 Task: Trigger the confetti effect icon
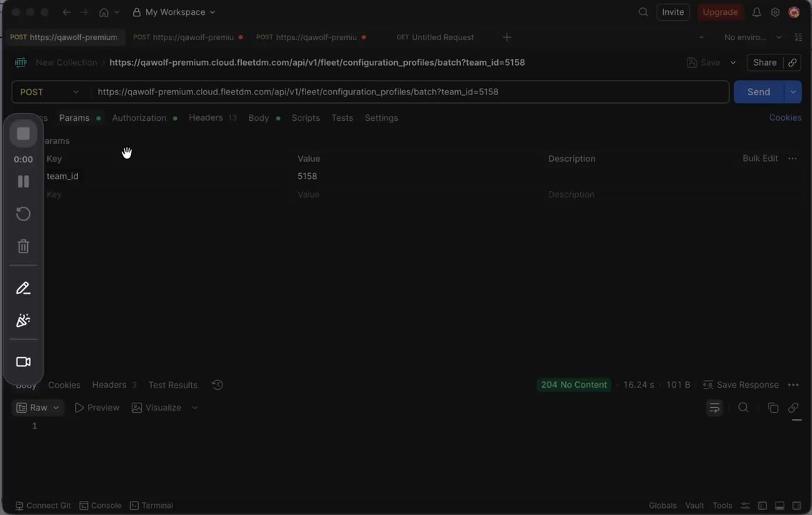[24, 320]
